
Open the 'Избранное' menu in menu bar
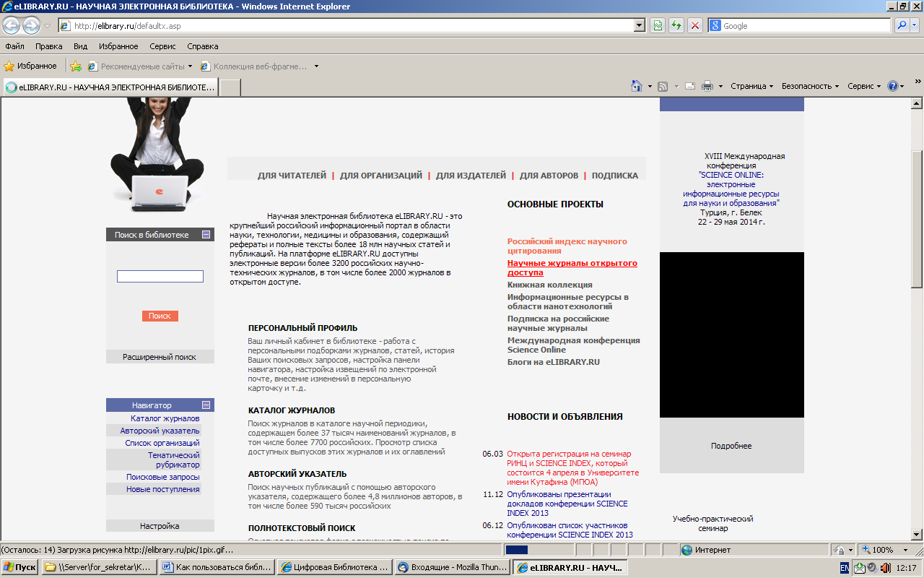118,46
